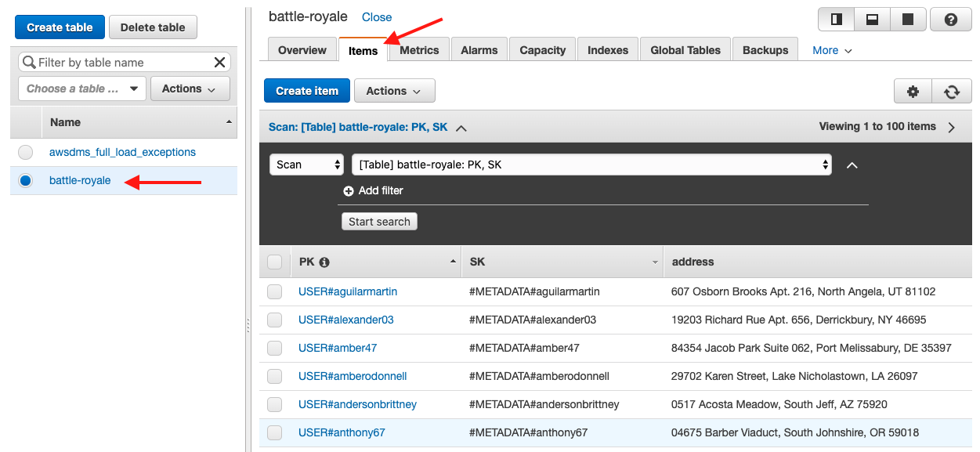The image size is (980, 452).
Task: Select the Items tab
Action: point(363,50)
